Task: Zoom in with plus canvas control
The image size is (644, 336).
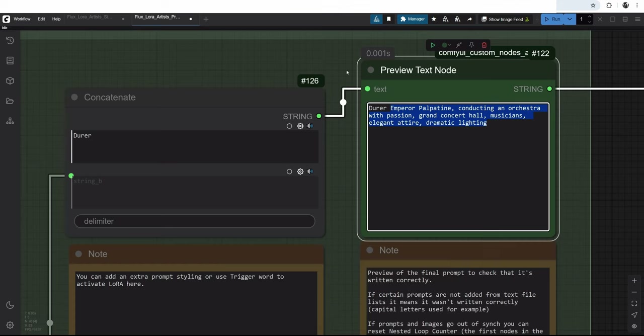Action: coord(634,281)
